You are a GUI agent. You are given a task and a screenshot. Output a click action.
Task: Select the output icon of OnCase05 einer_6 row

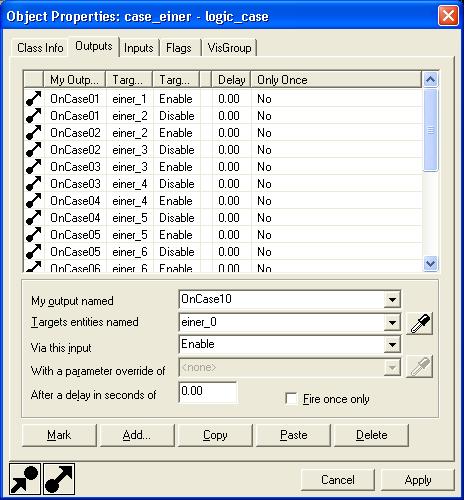click(34, 252)
